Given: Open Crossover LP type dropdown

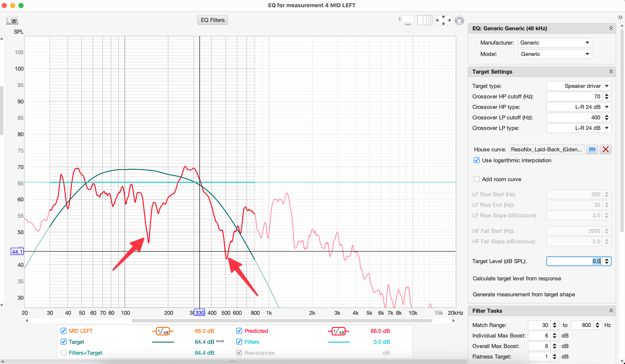Looking at the screenshot, I should coord(578,128).
